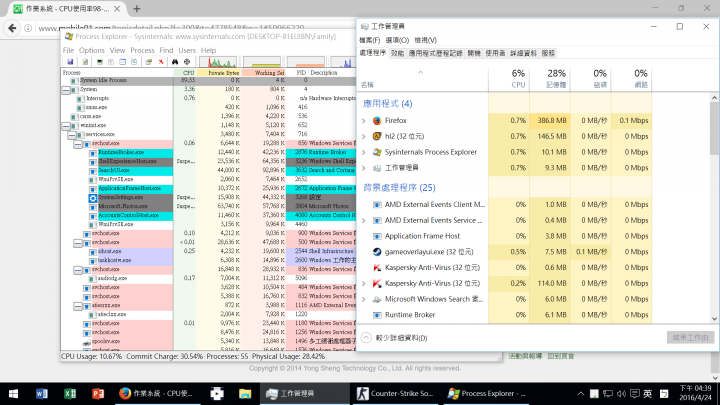Click the Windows Start button
720x405 pixels.
tap(13, 394)
